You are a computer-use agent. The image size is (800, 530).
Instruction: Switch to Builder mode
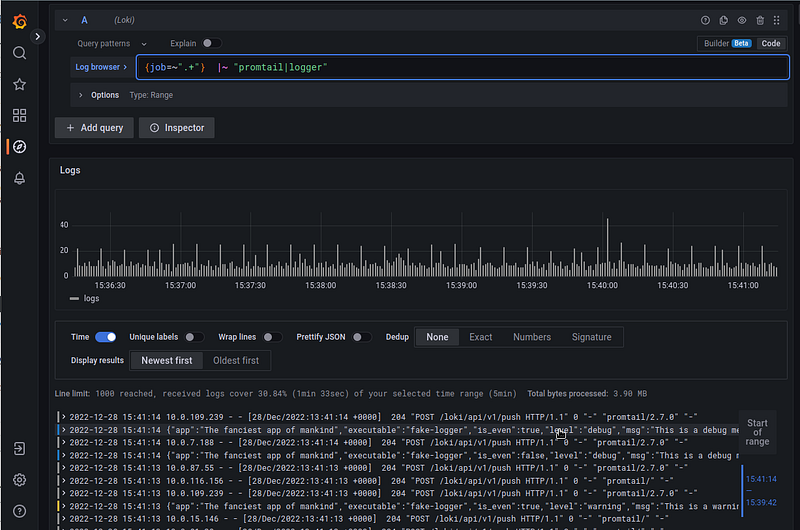click(x=727, y=43)
